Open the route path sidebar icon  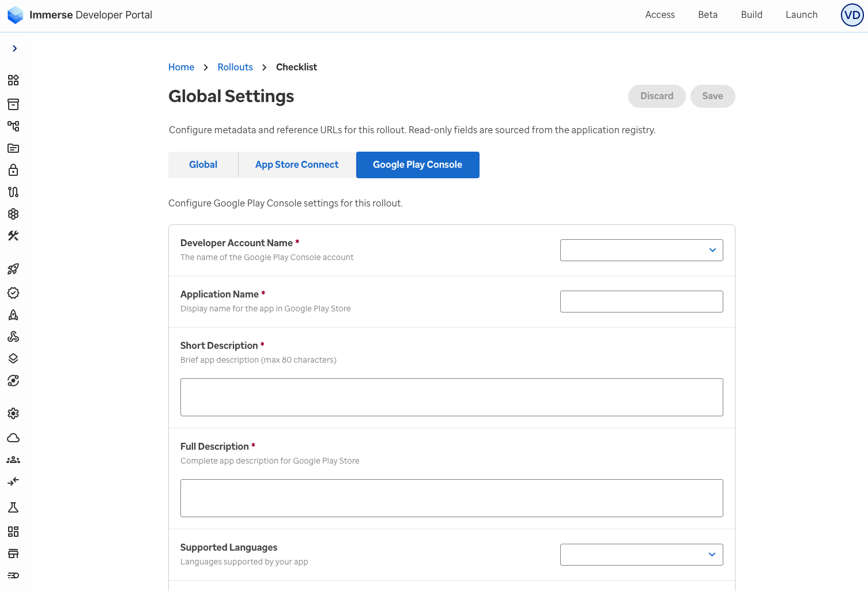coord(13,192)
